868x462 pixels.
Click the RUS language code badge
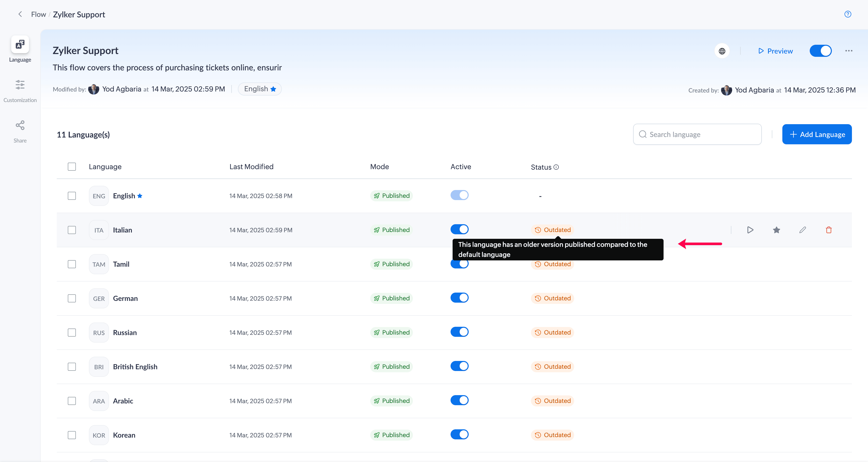[x=99, y=333]
